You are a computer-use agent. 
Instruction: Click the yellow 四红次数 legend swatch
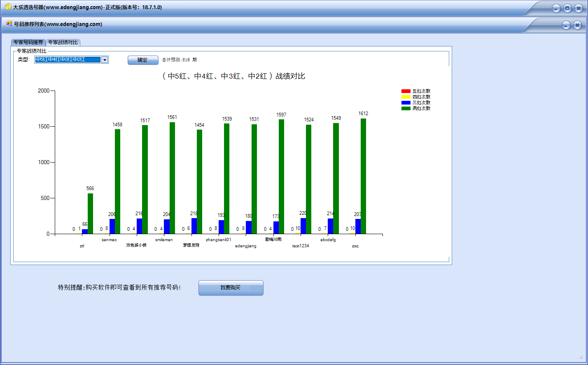click(x=406, y=97)
